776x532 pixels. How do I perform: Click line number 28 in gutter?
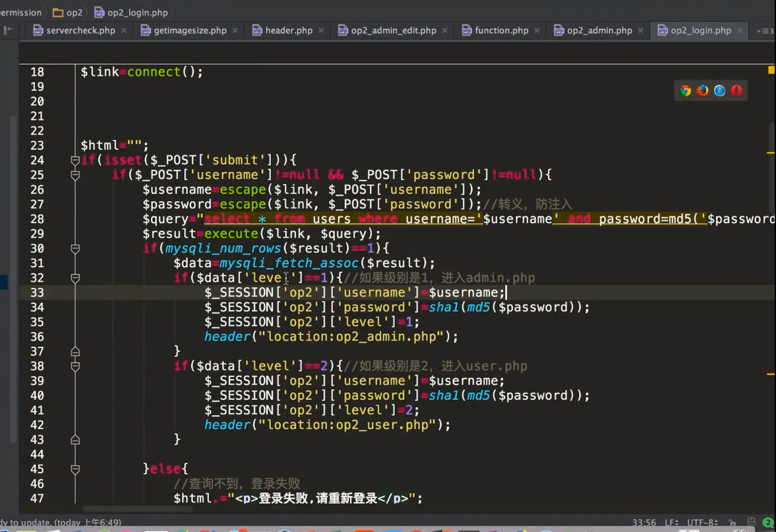coord(37,219)
